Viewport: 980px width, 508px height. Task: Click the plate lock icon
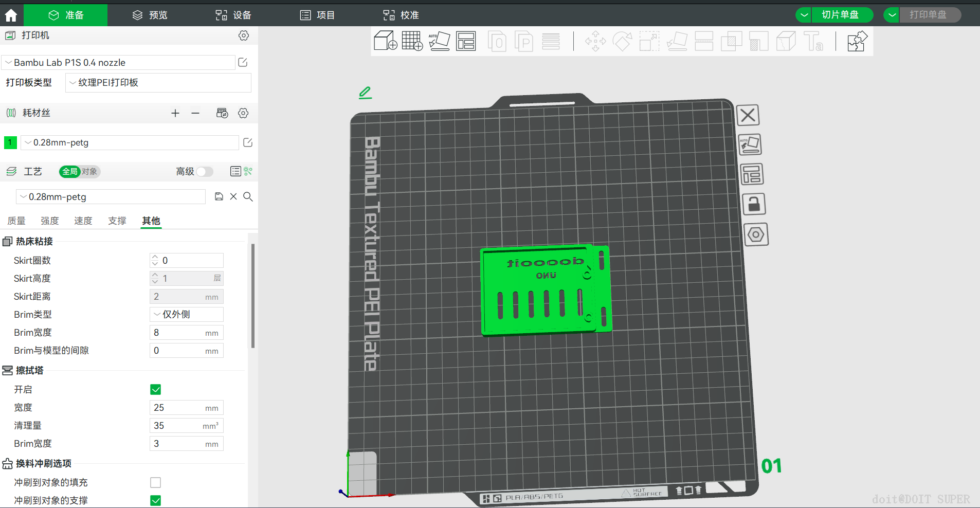pos(754,204)
